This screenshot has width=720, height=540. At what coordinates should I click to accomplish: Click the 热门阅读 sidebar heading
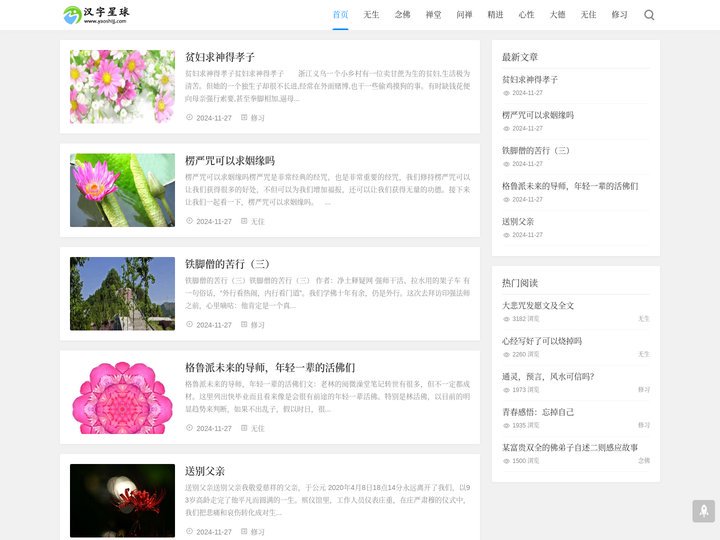click(x=520, y=283)
